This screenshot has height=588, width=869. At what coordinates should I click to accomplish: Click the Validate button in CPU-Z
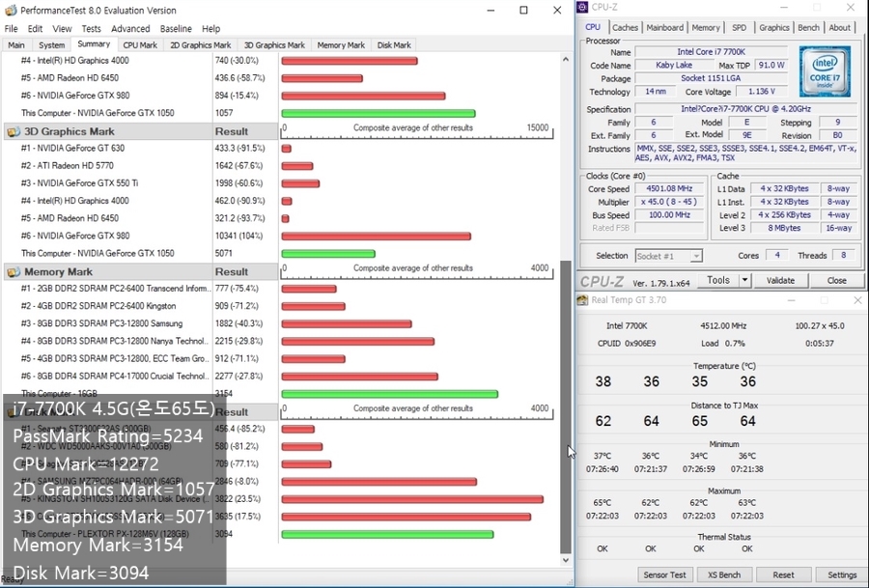(x=780, y=280)
